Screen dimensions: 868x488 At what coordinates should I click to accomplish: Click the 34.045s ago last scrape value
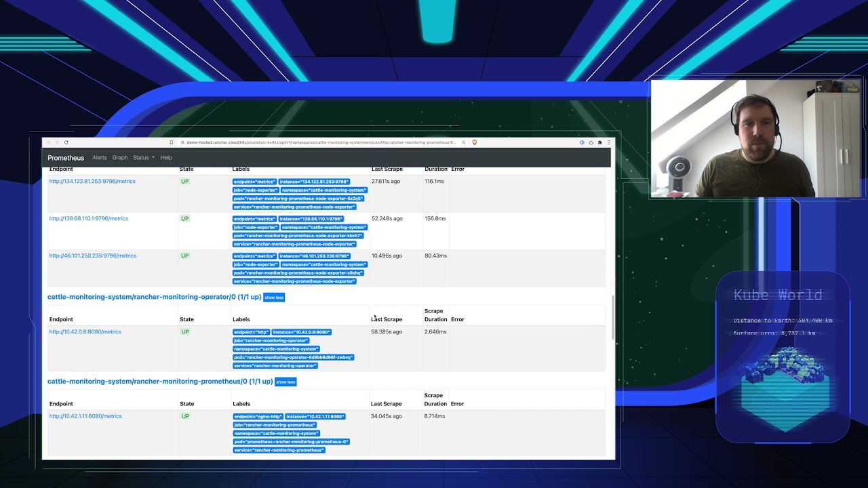(x=387, y=416)
